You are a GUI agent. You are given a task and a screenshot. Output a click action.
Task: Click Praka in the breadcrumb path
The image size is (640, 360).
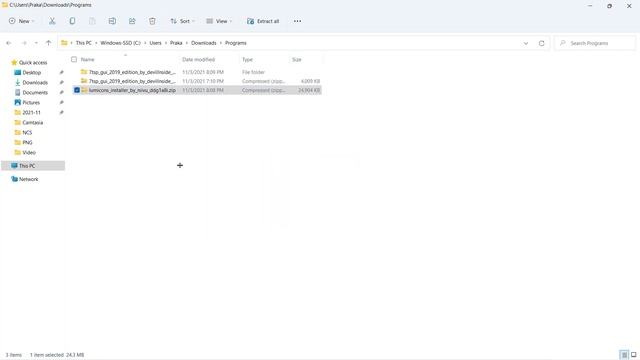(x=176, y=43)
